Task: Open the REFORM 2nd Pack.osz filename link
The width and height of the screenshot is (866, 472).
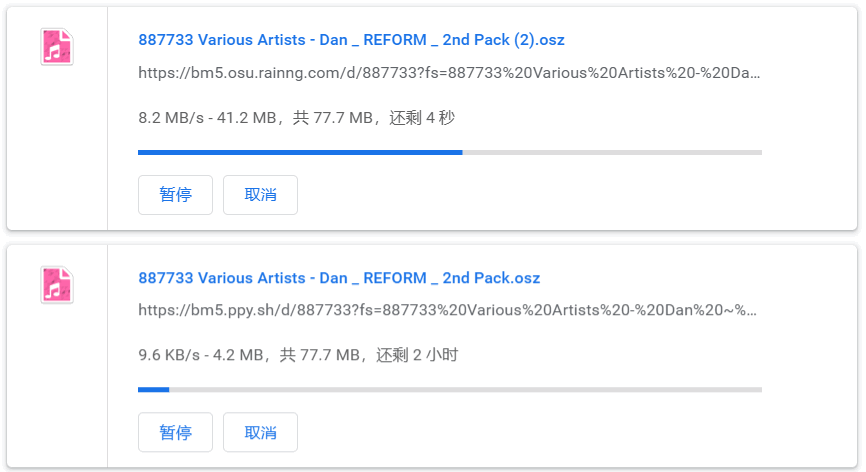Action: coord(339,278)
